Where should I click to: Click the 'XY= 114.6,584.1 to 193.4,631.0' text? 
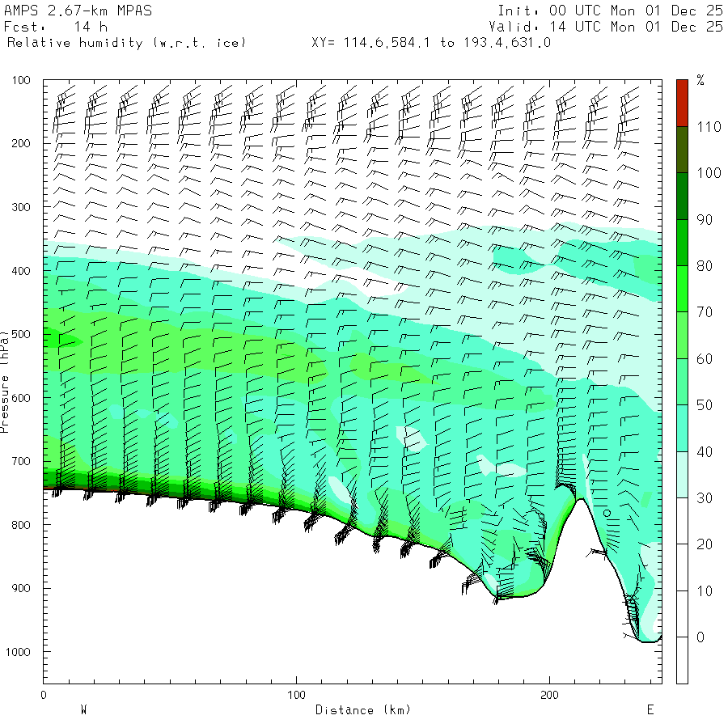point(431,43)
